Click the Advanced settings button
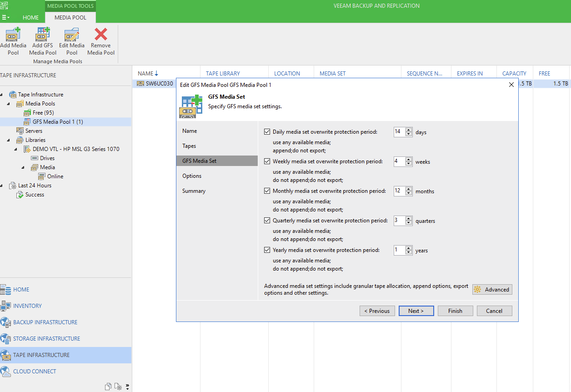 [x=492, y=290]
